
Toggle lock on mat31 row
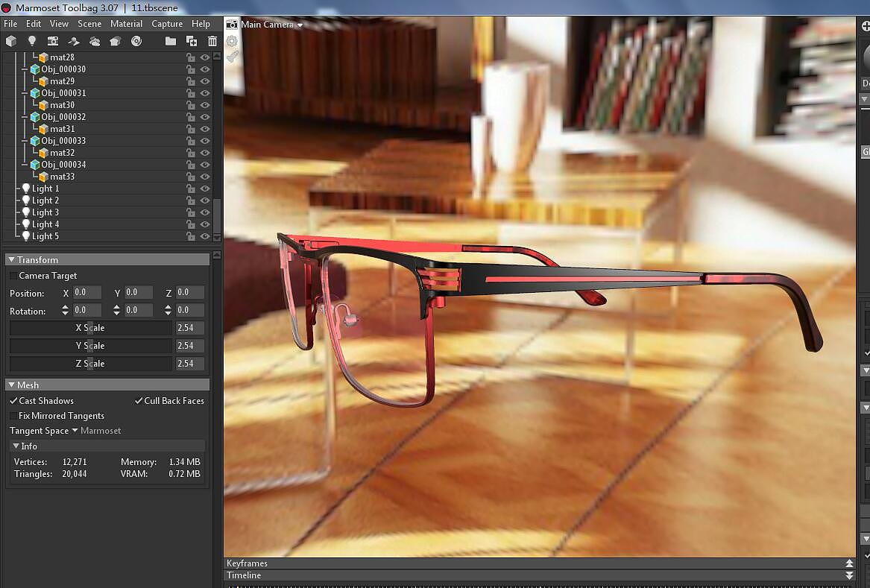[x=190, y=129]
